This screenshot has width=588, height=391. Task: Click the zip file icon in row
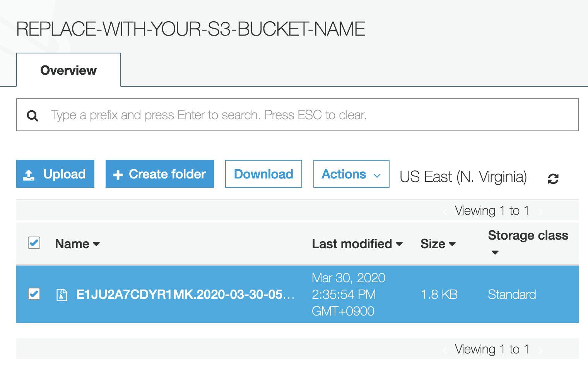click(x=62, y=295)
